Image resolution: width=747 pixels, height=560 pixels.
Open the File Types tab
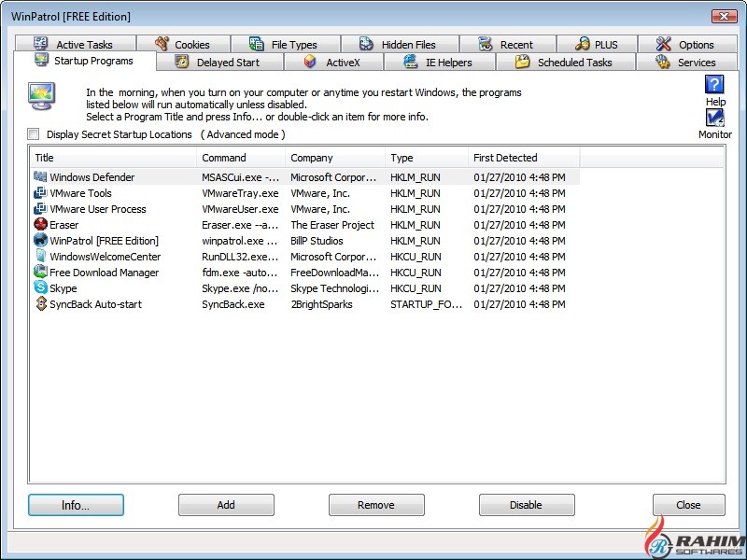[x=286, y=44]
